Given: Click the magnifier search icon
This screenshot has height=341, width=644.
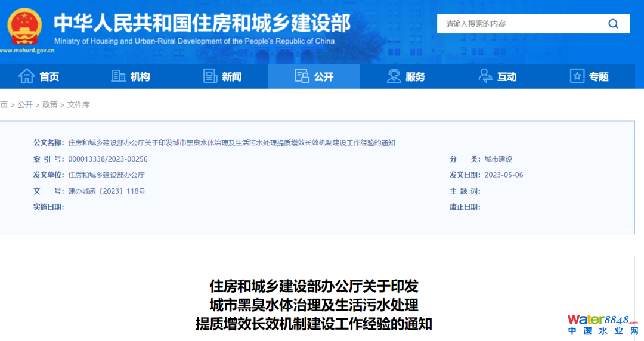Looking at the screenshot, I should tap(613, 24).
